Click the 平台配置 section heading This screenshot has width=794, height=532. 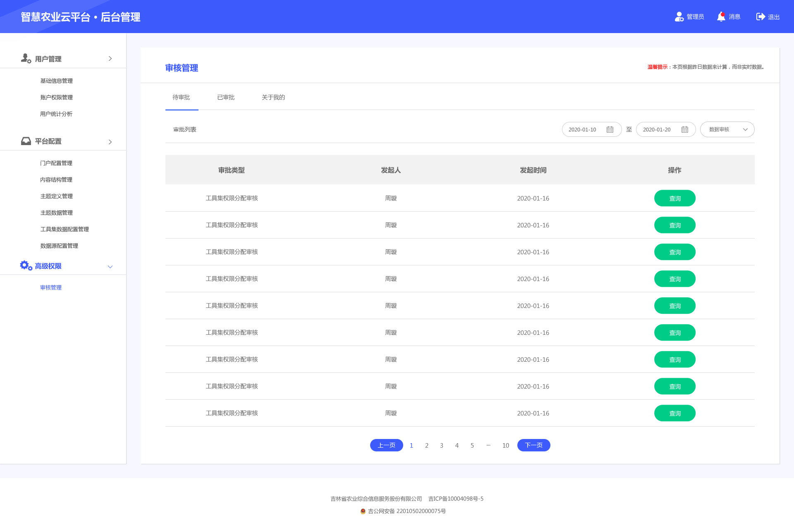[x=48, y=141]
